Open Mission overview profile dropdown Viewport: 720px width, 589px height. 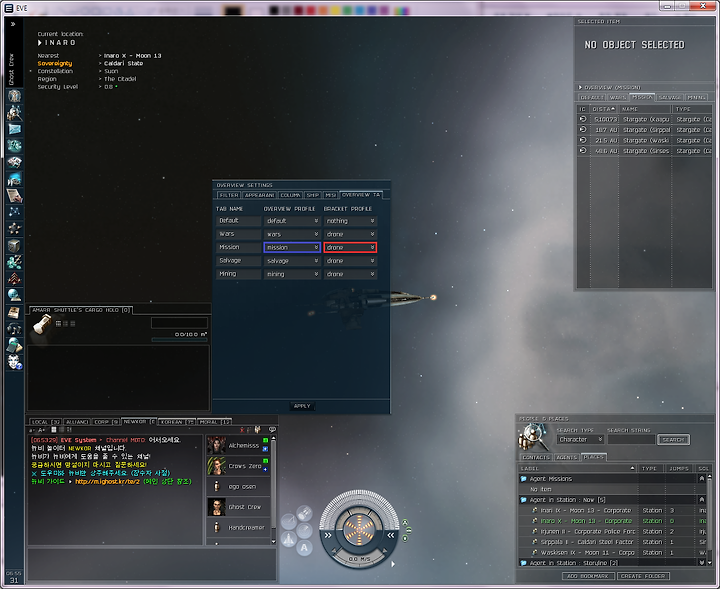coord(292,247)
